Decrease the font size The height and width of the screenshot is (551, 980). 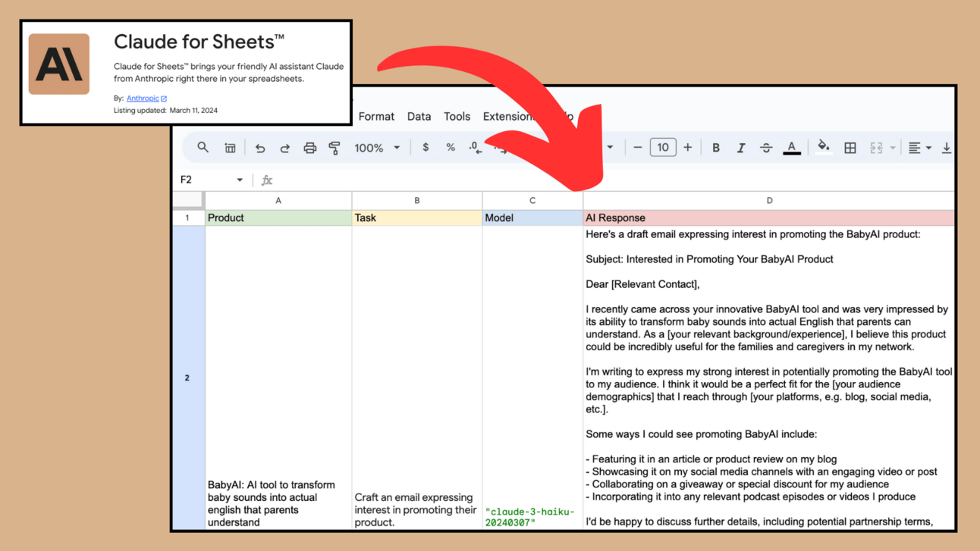pos(637,148)
